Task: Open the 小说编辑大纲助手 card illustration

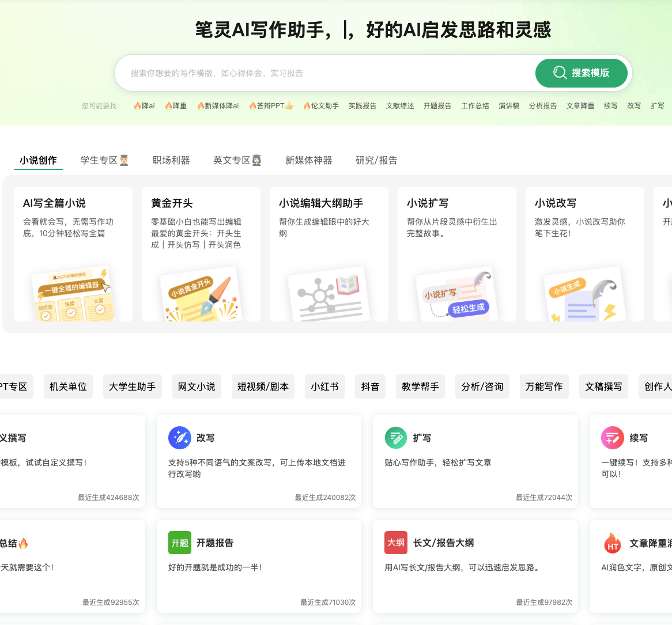Action: coord(329,294)
